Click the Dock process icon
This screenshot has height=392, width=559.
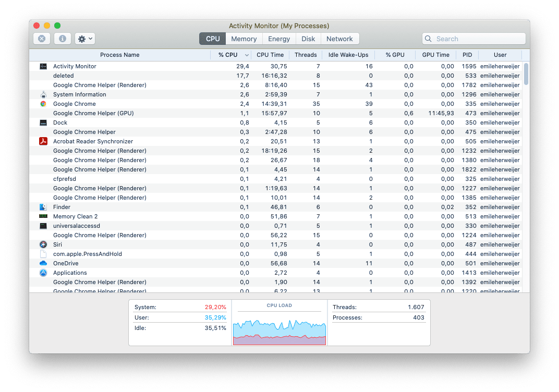(x=43, y=123)
